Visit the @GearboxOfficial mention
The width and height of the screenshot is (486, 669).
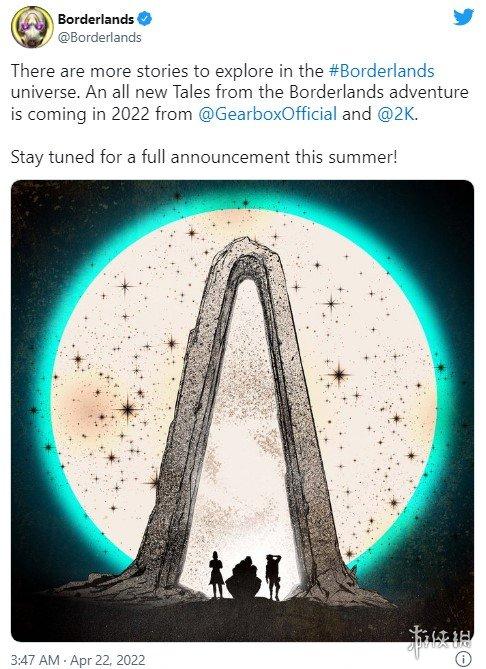[x=268, y=114]
